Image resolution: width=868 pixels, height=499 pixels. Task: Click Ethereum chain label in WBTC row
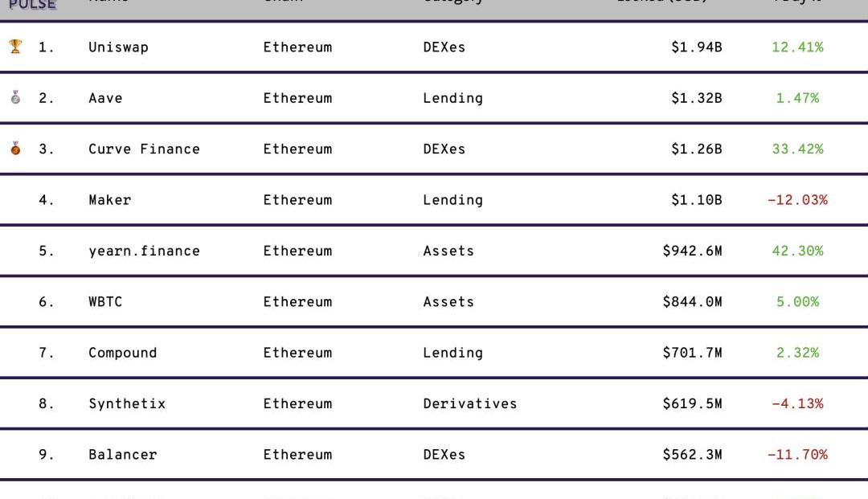tap(298, 301)
